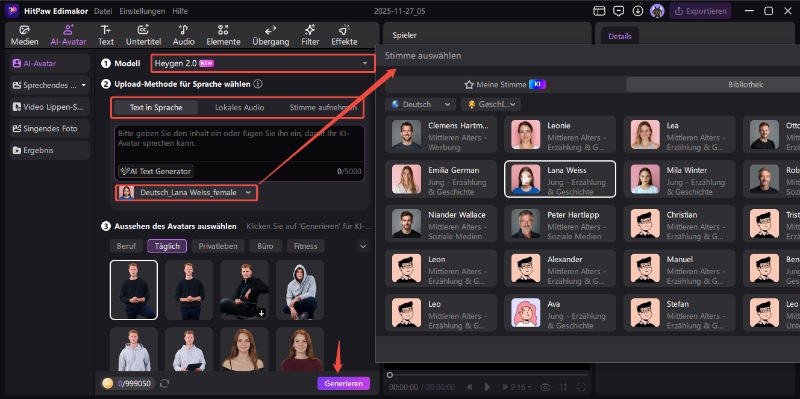The image size is (800, 399).
Task: Open Video Lippen-S... in the sidebar
Action: [50, 107]
